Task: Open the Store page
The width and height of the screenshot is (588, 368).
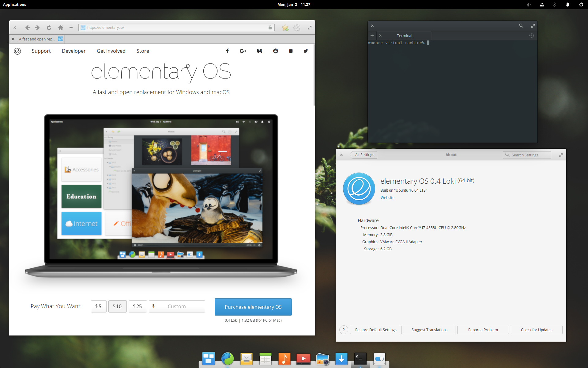Action: (x=143, y=51)
